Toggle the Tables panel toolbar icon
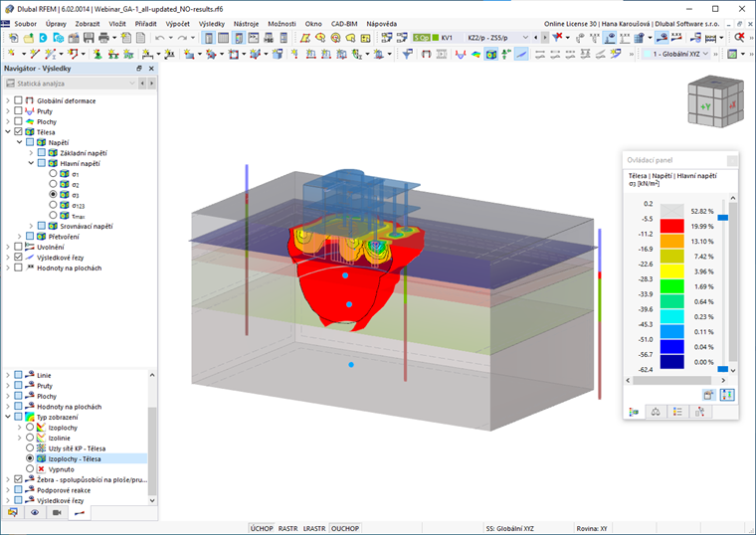 223,38
